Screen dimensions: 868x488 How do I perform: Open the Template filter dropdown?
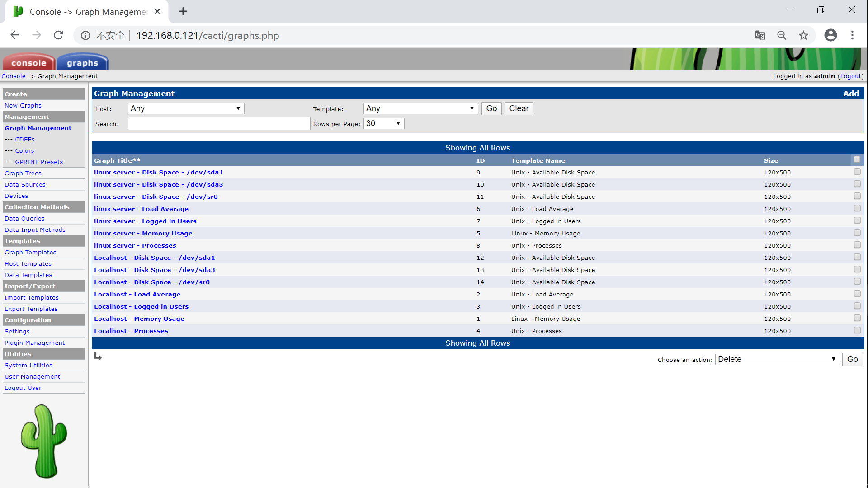point(420,108)
